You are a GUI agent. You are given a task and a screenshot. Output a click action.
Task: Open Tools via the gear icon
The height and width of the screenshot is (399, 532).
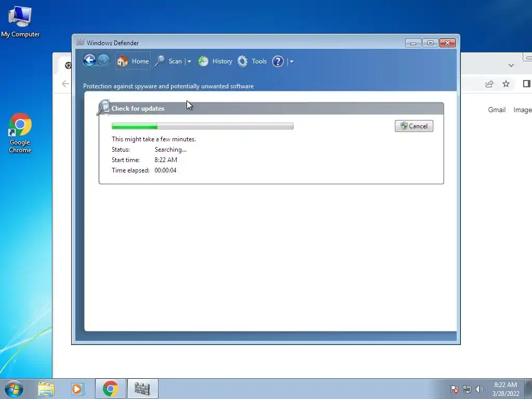click(242, 61)
